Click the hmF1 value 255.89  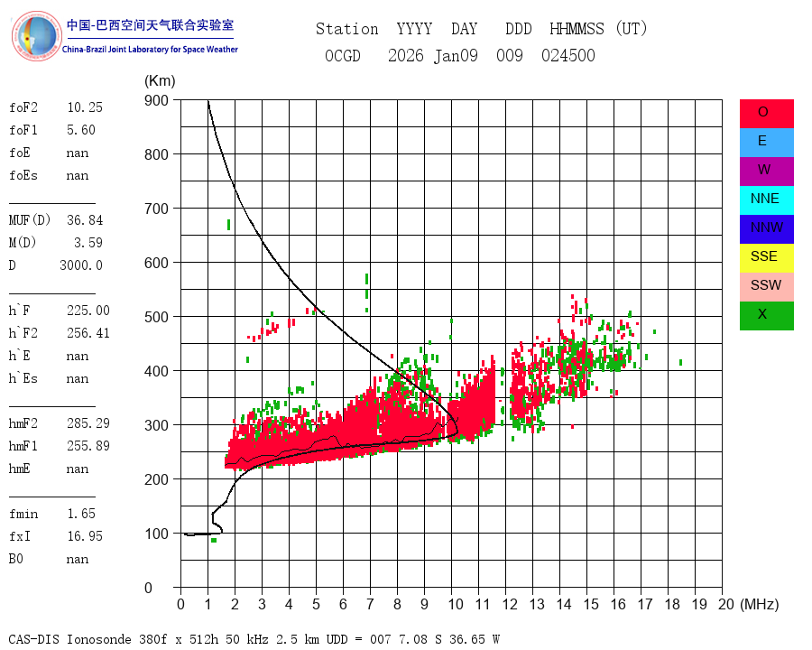[x=88, y=446]
